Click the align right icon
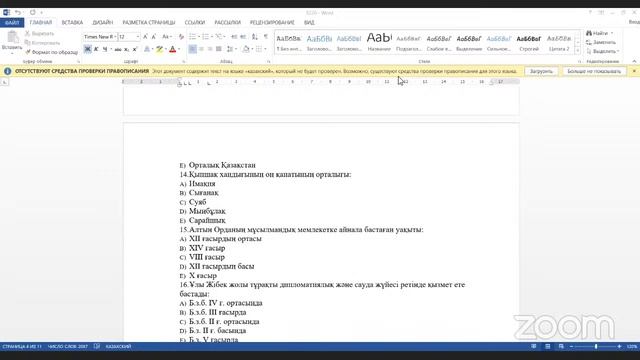Viewport: 640px width, 360px height. tap(210, 49)
